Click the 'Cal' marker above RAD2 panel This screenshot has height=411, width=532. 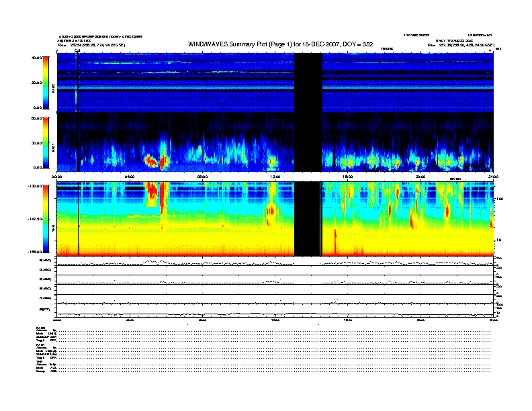pyautogui.click(x=77, y=50)
